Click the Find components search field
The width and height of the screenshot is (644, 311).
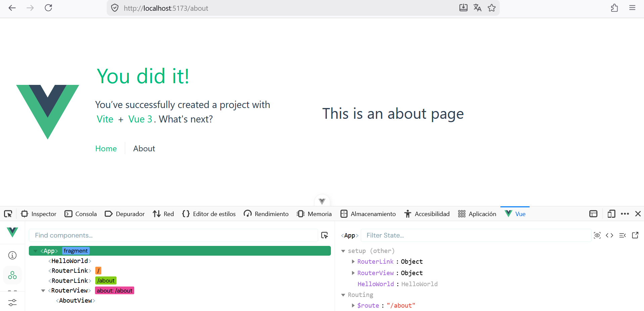[173, 235]
